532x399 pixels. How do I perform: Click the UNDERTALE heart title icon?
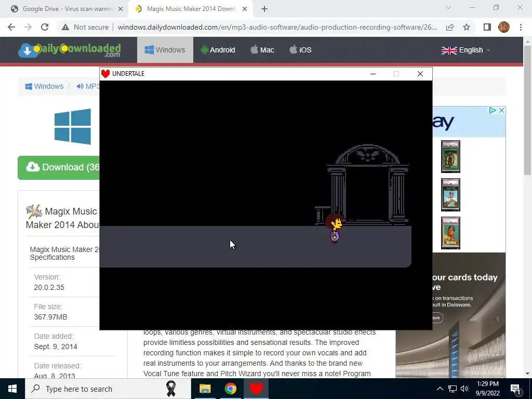(x=105, y=74)
